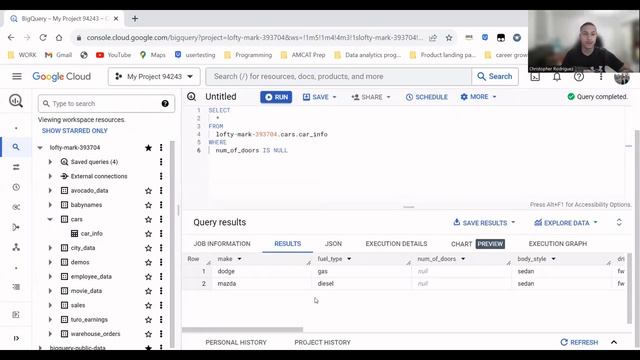Click the query tab magnifier icon

click(191, 97)
